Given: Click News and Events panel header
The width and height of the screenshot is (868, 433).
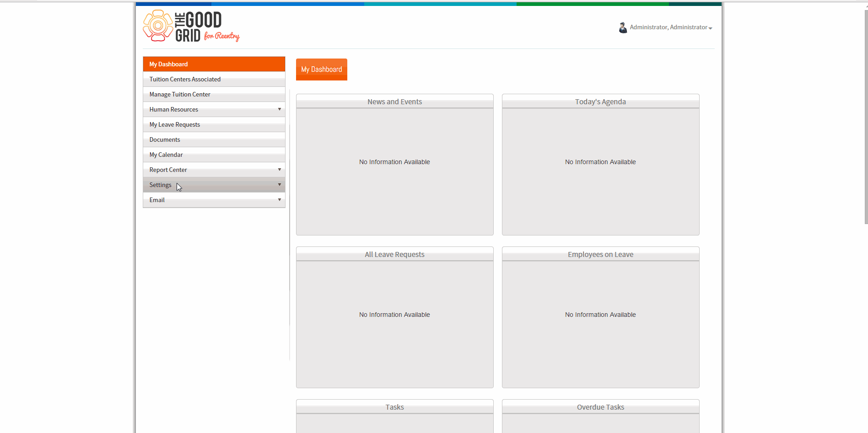Looking at the screenshot, I should [395, 102].
